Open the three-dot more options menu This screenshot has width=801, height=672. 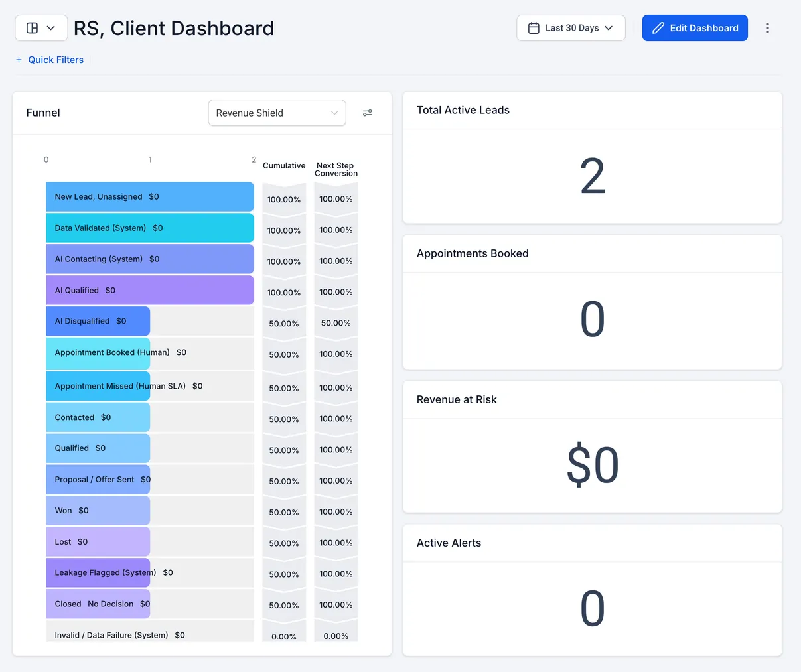pyautogui.click(x=768, y=28)
